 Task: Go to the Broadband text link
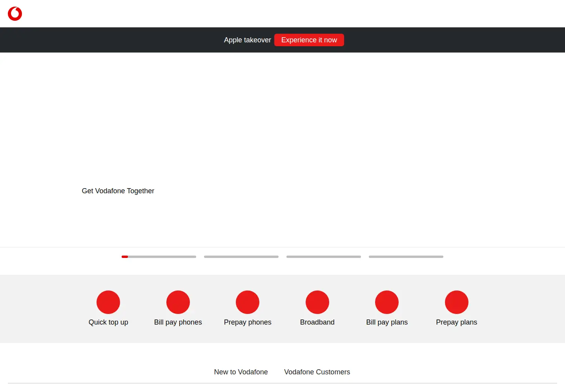tap(317, 322)
